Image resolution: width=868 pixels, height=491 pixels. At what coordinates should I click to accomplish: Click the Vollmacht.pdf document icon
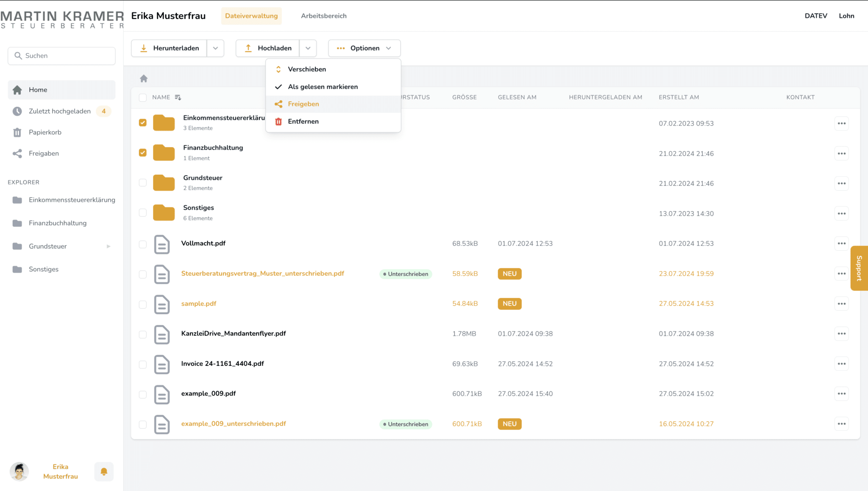pyautogui.click(x=162, y=244)
